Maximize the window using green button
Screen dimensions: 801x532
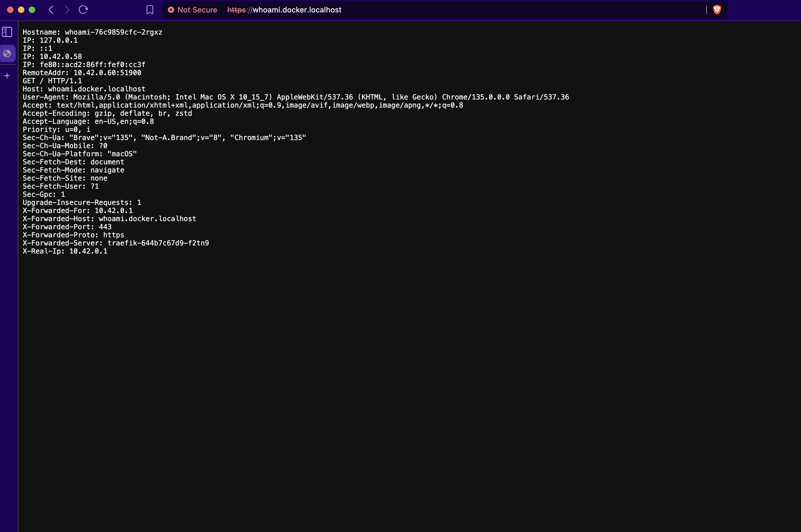point(32,10)
